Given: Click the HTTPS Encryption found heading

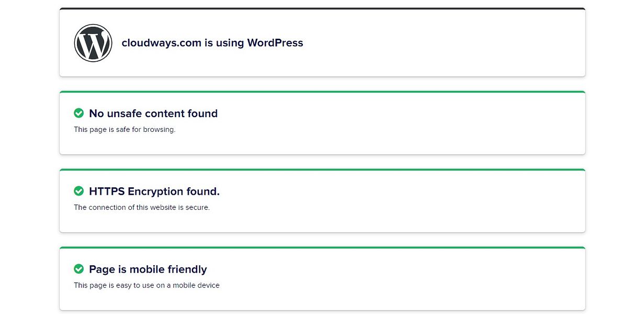Looking at the screenshot, I should coord(154,191).
